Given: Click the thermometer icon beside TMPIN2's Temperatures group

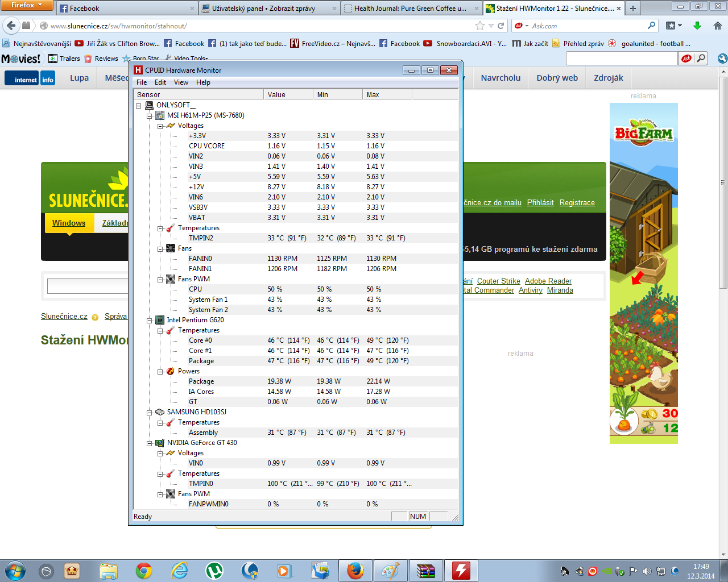Looking at the screenshot, I should click(x=171, y=228).
